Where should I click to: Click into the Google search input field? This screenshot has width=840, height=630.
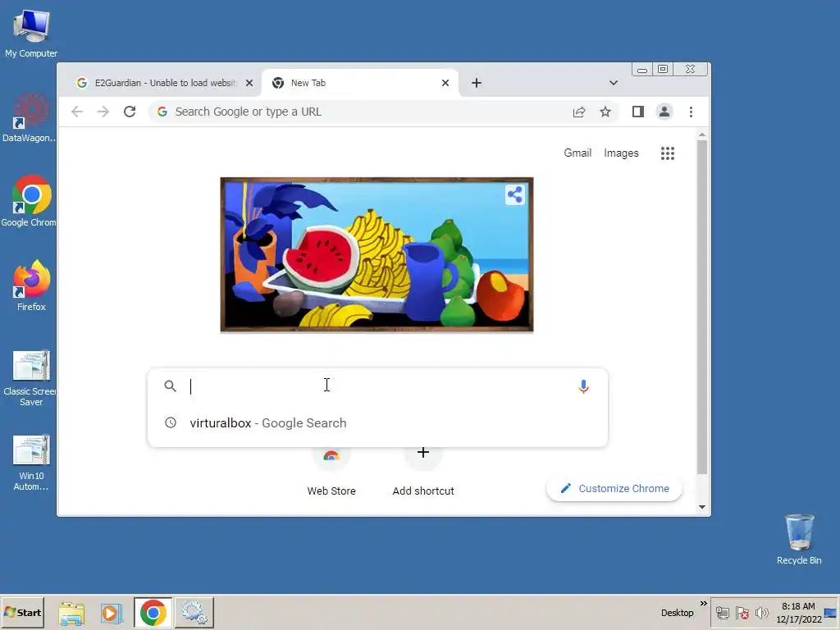(377, 386)
